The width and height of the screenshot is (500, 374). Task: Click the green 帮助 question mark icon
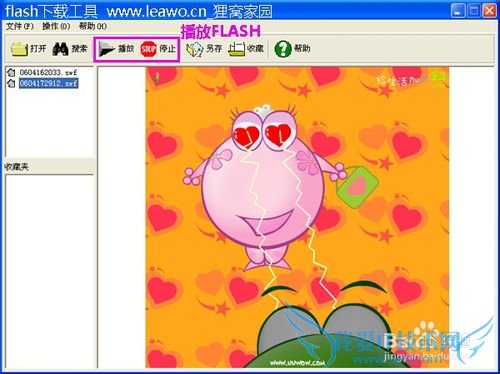pos(283,49)
